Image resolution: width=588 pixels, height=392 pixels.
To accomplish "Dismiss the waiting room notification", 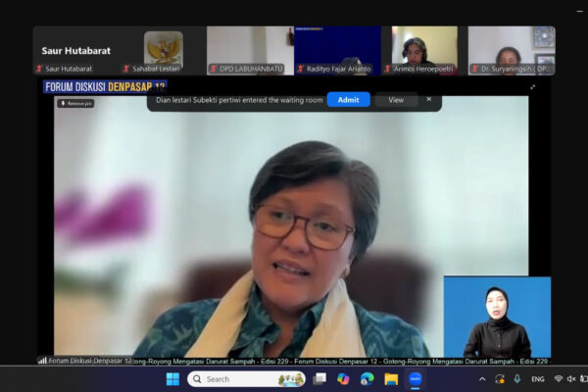I will (429, 99).
